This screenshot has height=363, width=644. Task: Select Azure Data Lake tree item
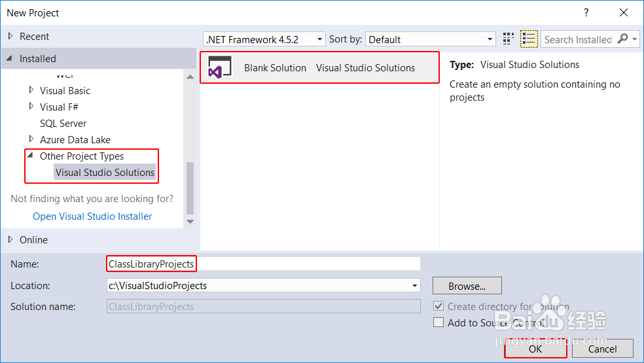[75, 140]
